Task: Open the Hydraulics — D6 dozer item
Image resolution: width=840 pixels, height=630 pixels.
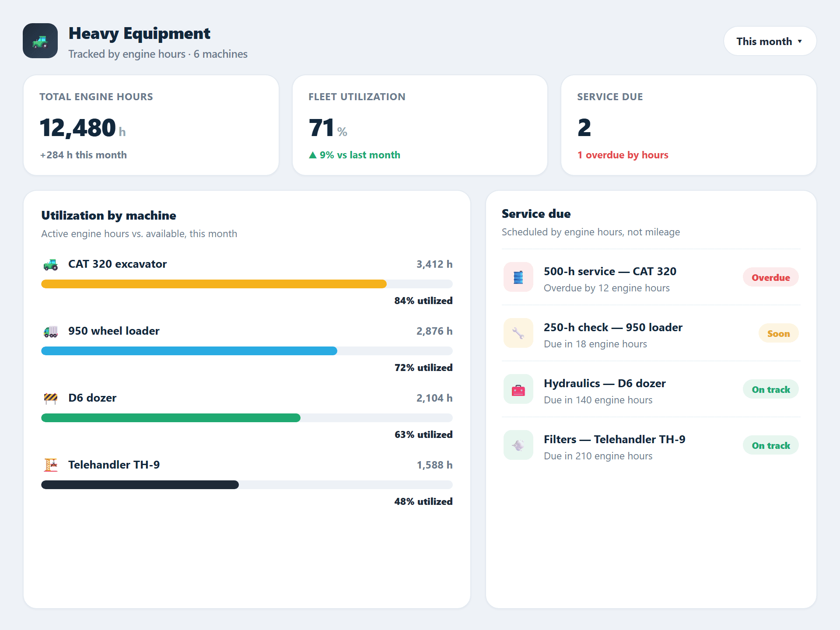Action: pos(651,389)
